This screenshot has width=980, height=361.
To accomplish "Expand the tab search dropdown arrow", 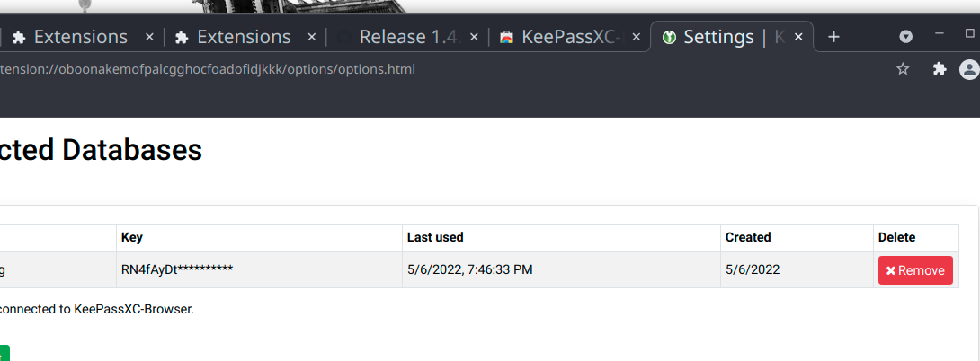I will 906,36.
